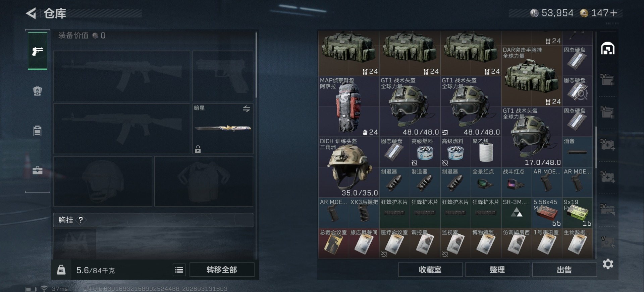
Task: Open the first IV extension storage box
Action: [x=607, y=81]
